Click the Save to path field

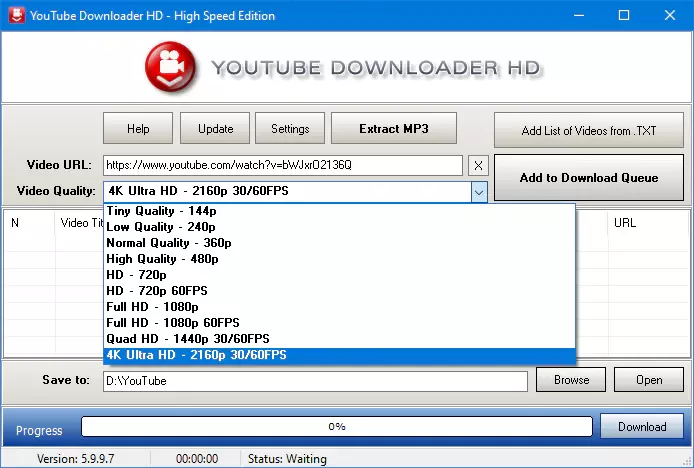pos(314,381)
